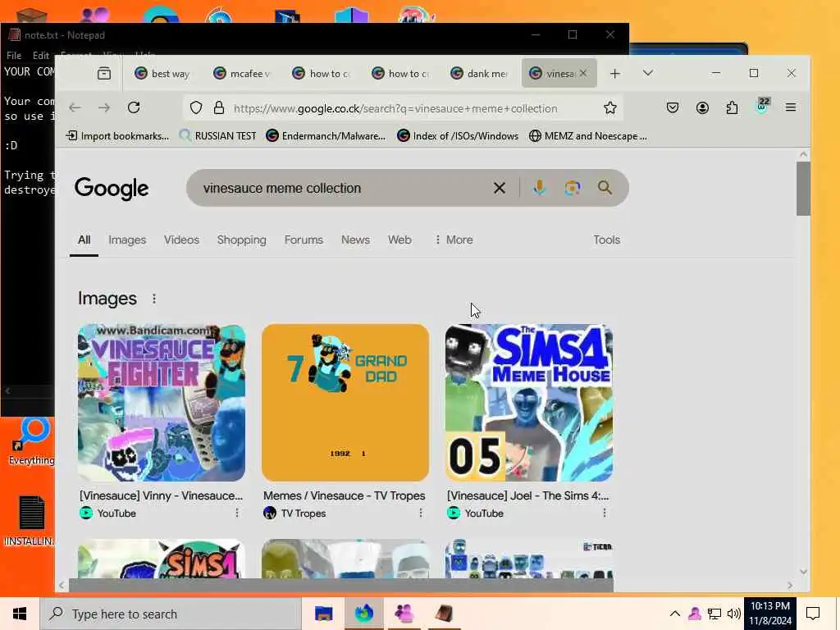Open the Edit menu in Notepad
This screenshot has width=840, height=630.
pos(41,55)
